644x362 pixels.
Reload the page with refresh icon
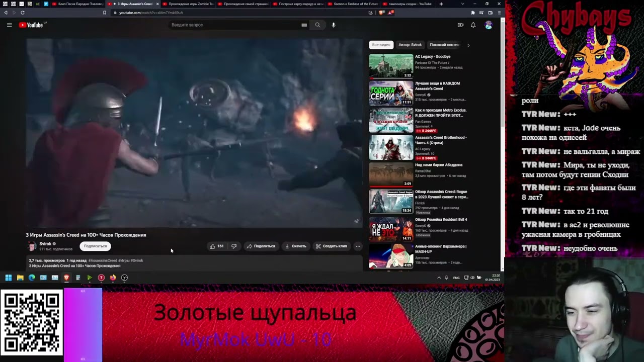(x=23, y=13)
